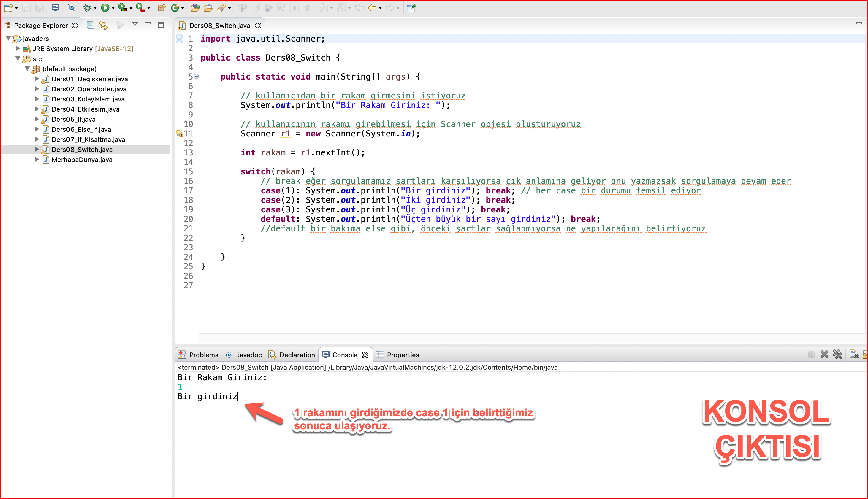Click Remove Launch in console toolbar
Viewport: 868px width, 499px height.
[x=824, y=354]
